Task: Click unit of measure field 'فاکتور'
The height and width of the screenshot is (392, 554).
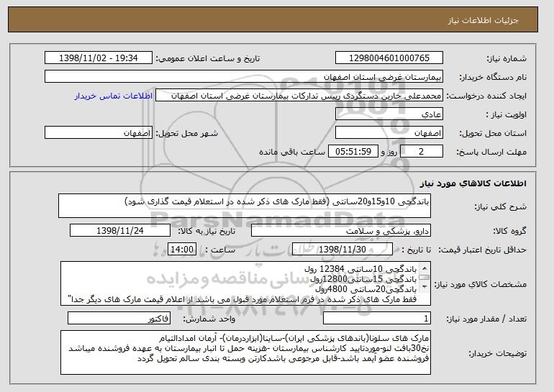Action: click(x=119, y=319)
